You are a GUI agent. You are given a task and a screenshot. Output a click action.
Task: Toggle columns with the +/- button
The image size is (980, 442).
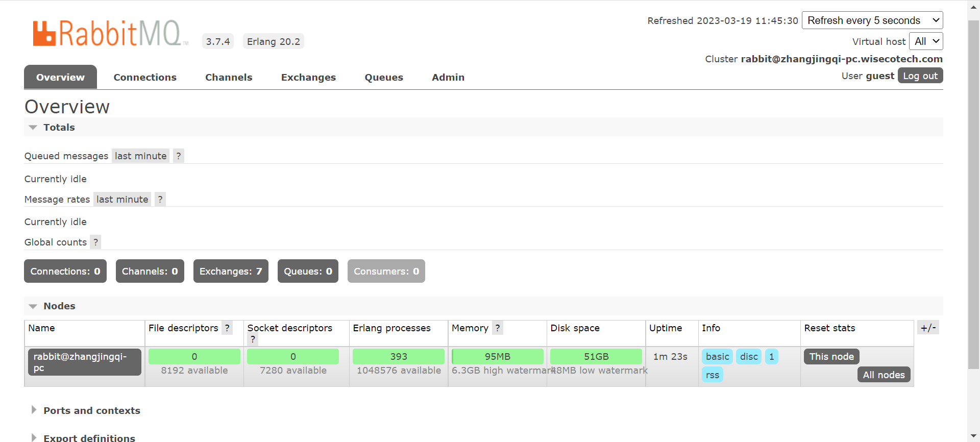pos(928,328)
